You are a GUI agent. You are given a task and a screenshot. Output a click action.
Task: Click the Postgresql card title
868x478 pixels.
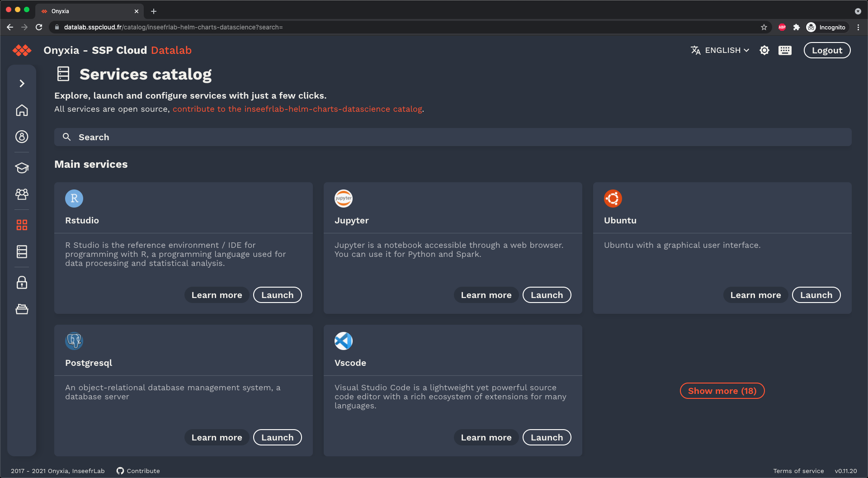(x=89, y=363)
